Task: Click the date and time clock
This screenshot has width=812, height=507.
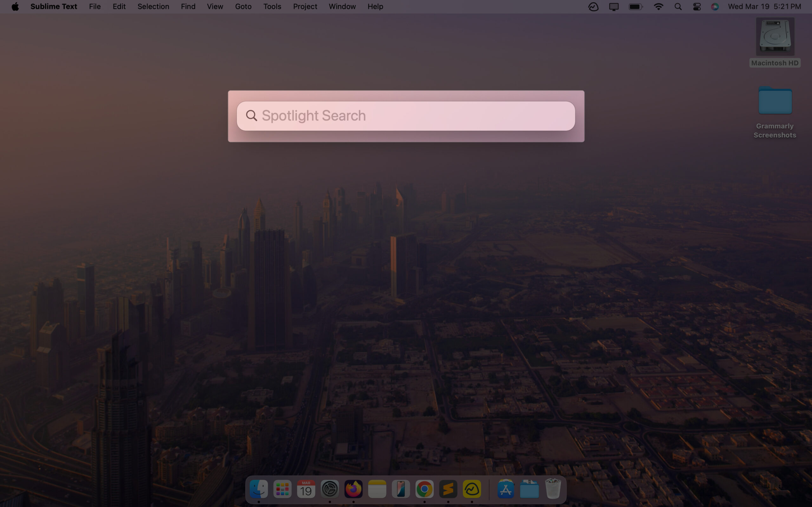Action: [764, 7]
